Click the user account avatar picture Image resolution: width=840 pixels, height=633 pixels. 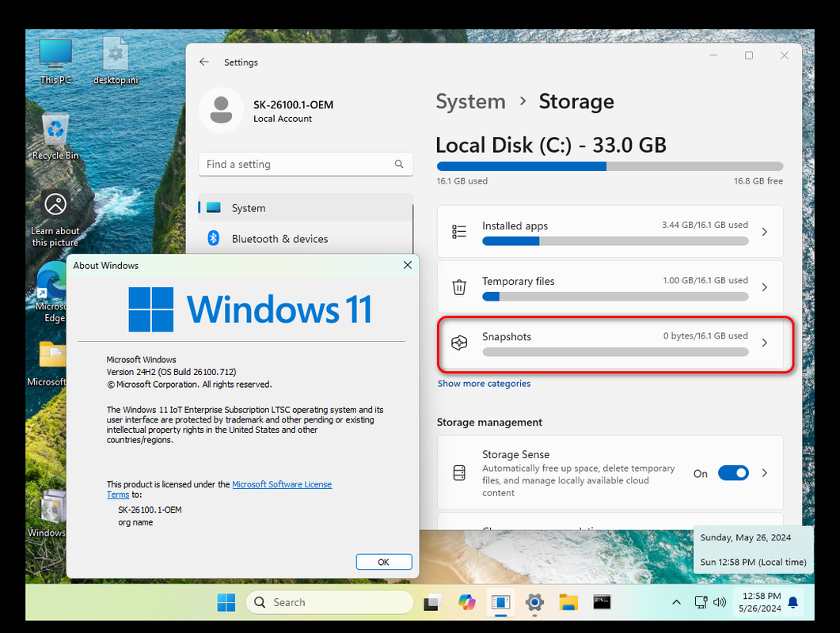click(x=221, y=110)
